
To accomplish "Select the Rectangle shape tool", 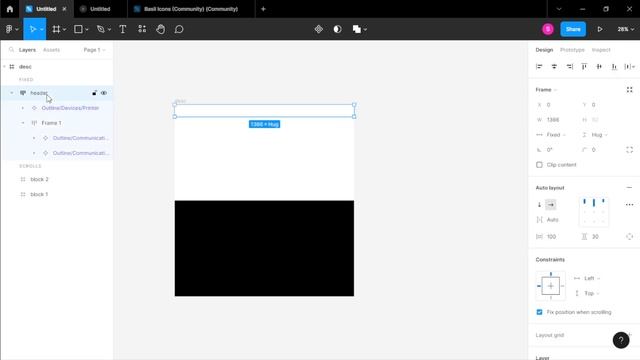I will [x=78, y=29].
